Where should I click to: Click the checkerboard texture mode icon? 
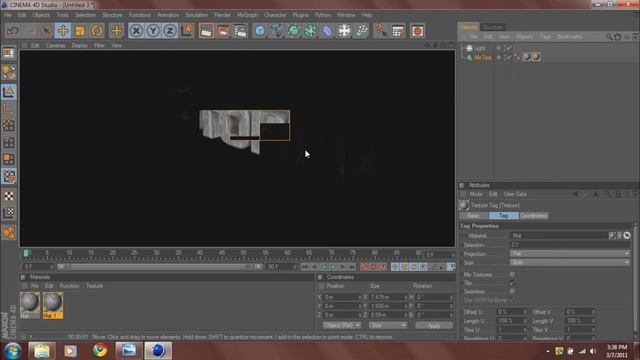click(9, 196)
